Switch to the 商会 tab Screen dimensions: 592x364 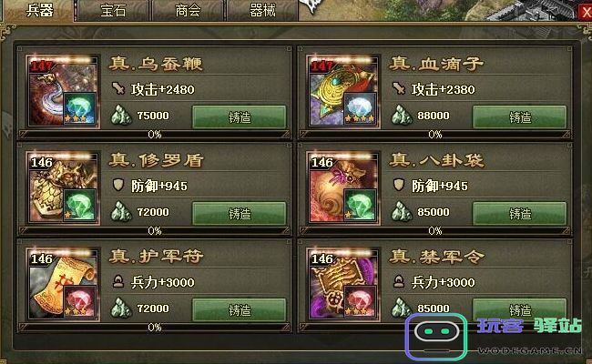188,11
